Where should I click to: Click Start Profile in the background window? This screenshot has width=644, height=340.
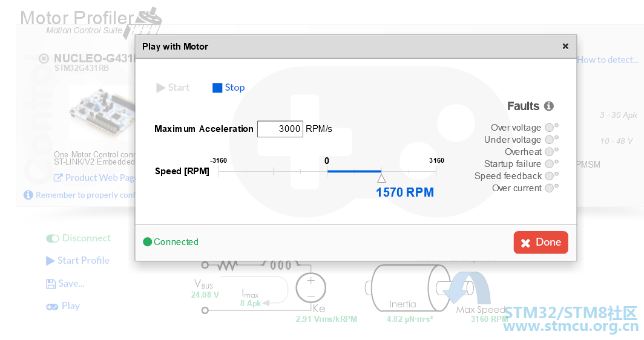click(x=78, y=261)
